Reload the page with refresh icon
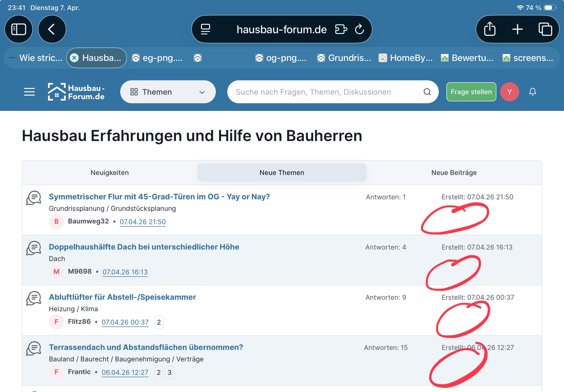Viewport: 564px width, 392px height. pyautogui.click(x=359, y=29)
